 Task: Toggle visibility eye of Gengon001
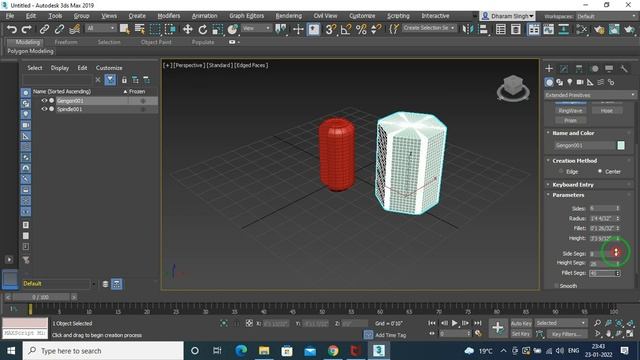tap(44, 100)
